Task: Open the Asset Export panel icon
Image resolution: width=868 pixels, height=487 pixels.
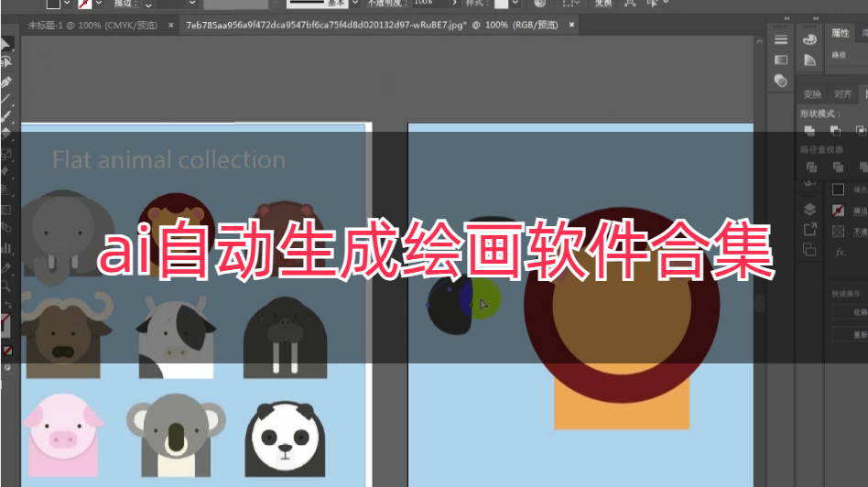Action: [809, 229]
